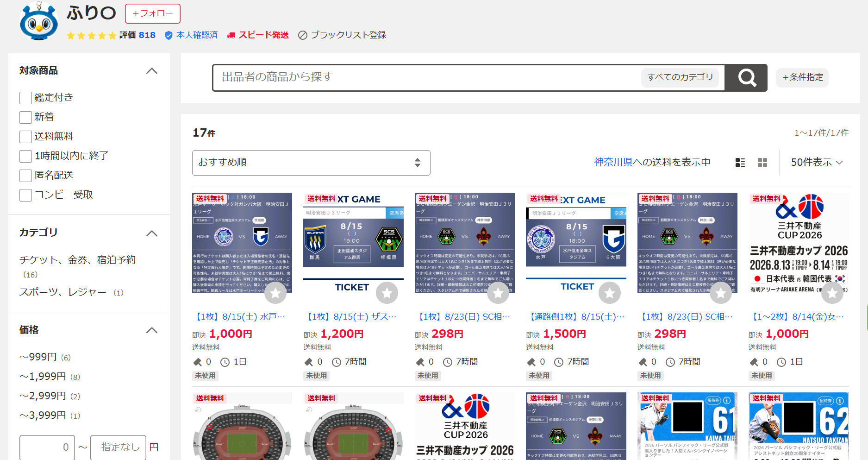Click the seller search text field

pos(426,77)
